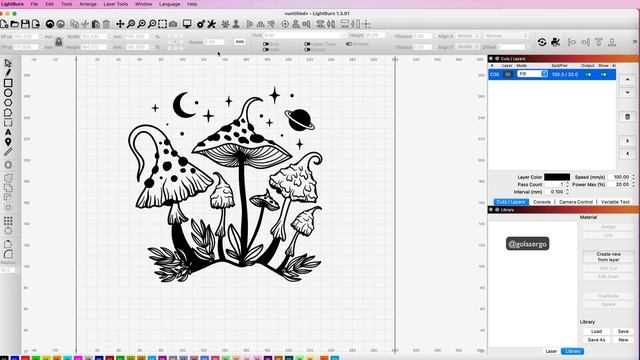
Task: Toggle the aspect ratio lock padlock
Action: [x=59, y=42]
